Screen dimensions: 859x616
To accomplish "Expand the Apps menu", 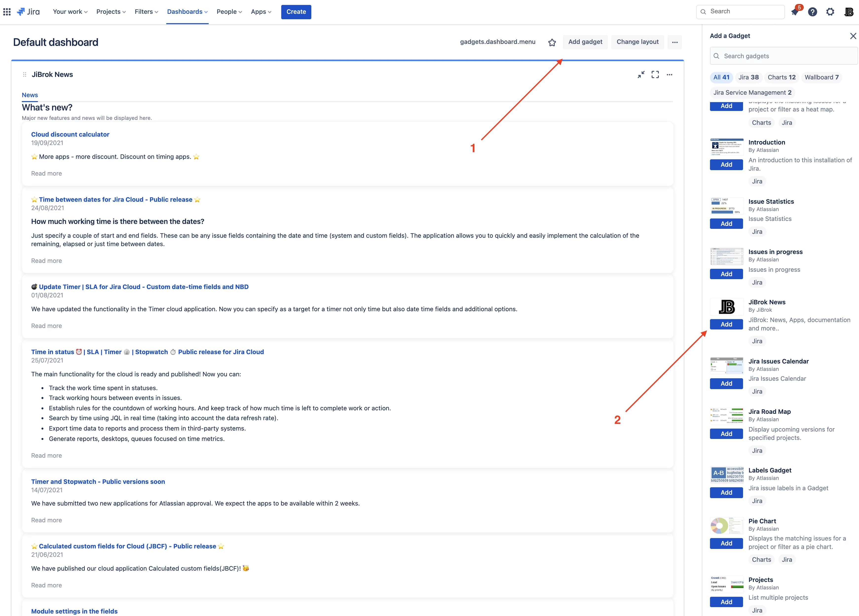I will coord(261,12).
